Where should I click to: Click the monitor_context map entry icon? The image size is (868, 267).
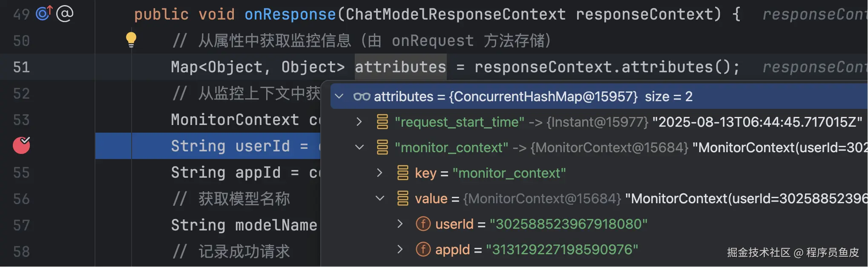click(x=382, y=148)
